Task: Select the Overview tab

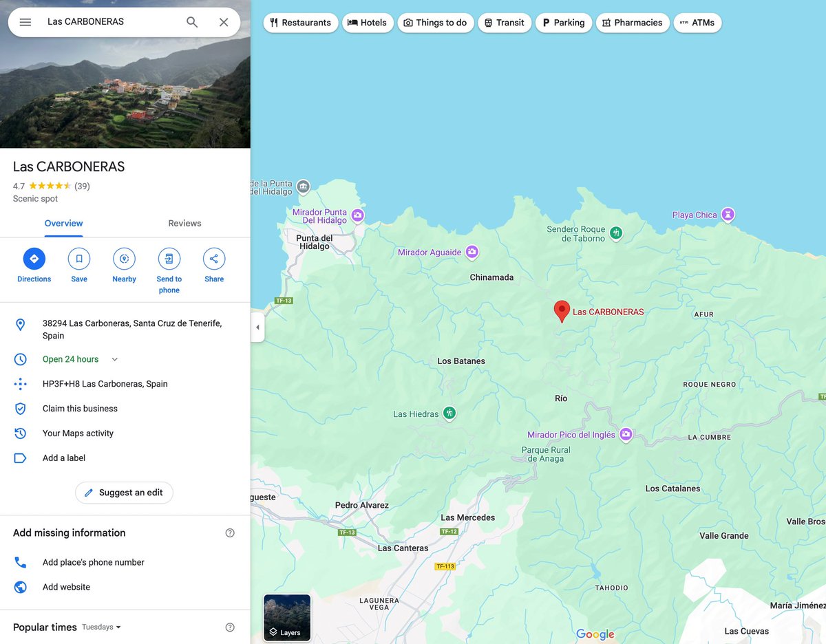Action: [x=63, y=223]
